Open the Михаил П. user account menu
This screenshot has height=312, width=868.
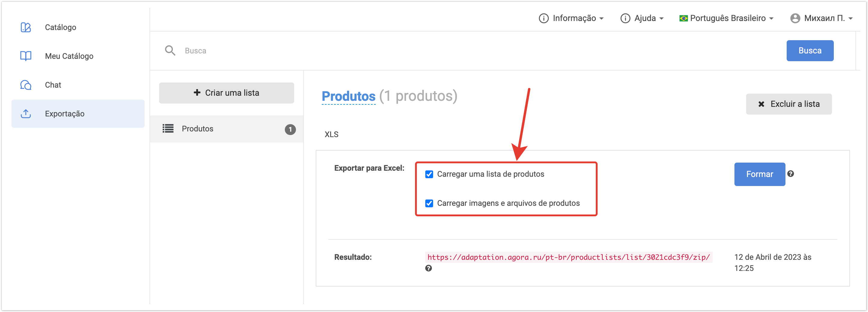[821, 18]
